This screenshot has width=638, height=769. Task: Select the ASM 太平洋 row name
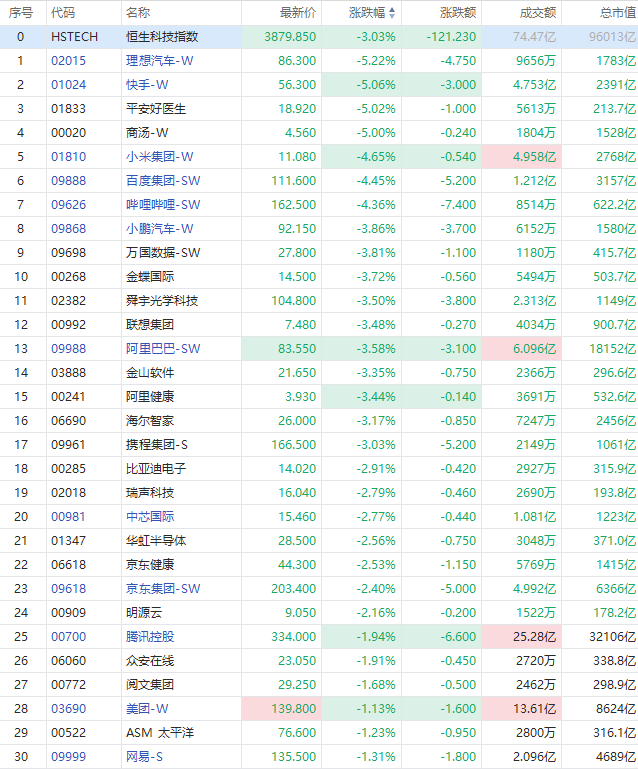160,734
